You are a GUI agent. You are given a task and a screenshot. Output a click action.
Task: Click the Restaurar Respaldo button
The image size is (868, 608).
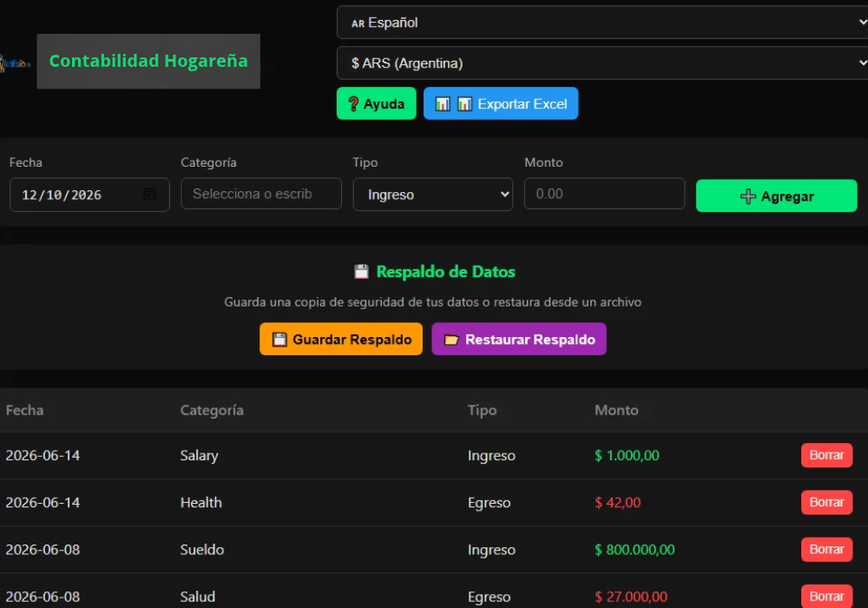click(519, 339)
